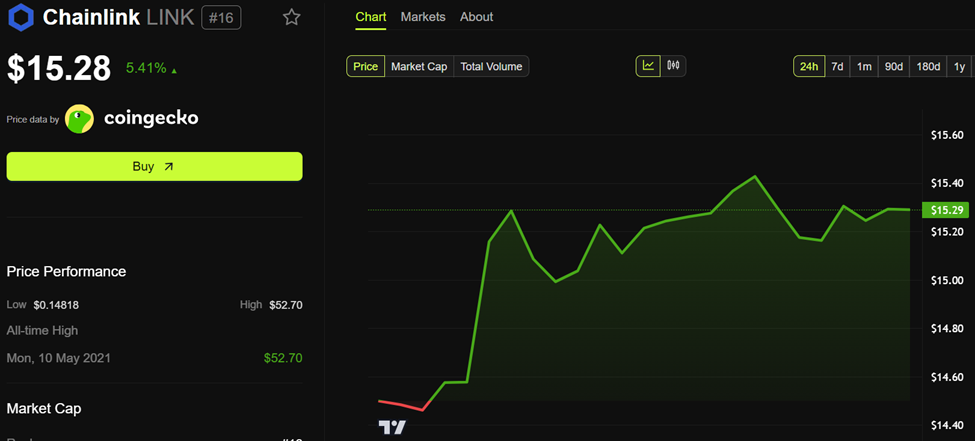Open the Markets tab
Screen dimensions: 975x441
[423, 17]
